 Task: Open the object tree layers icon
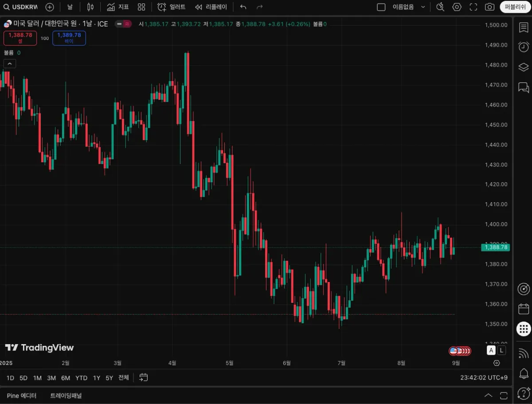pyautogui.click(x=524, y=67)
